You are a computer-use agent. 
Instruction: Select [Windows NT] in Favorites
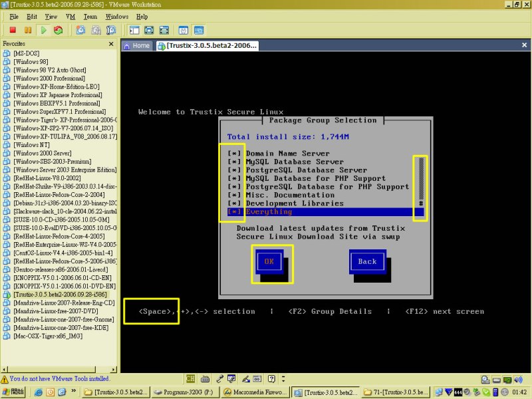31,145
